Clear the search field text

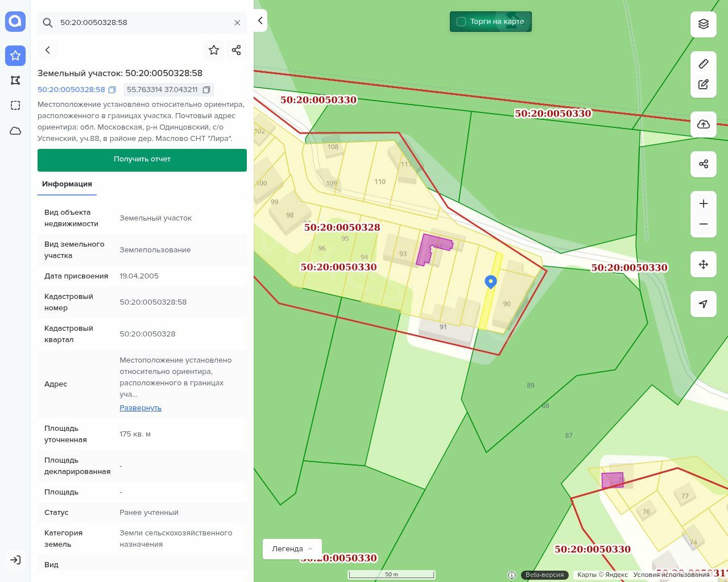coord(237,23)
